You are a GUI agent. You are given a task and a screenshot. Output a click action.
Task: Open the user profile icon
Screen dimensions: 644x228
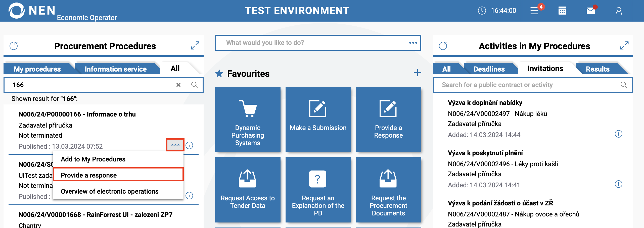pyautogui.click(x=619, y=11)
